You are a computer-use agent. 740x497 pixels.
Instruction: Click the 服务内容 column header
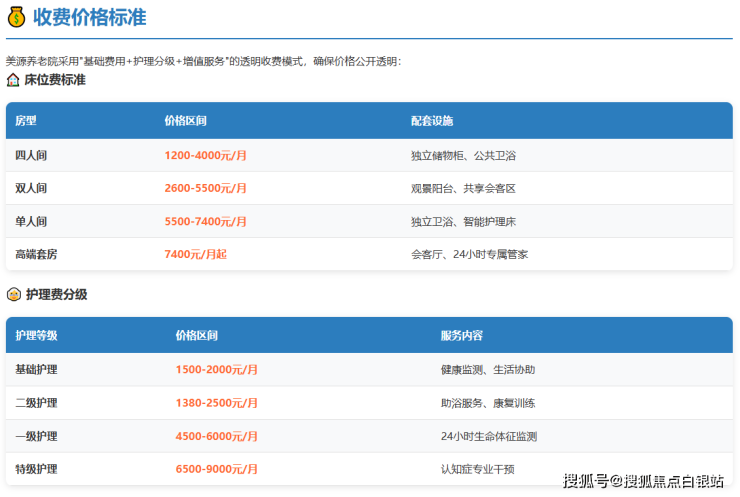(x=461, y=336)
